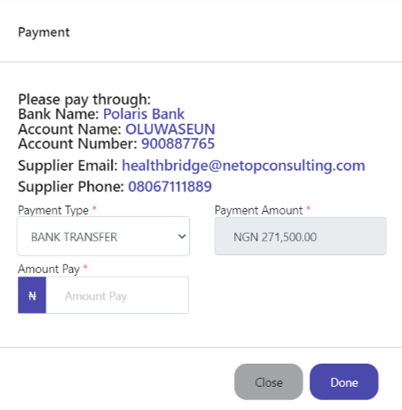Click the 'Supplier Phone:' label

[x=71, y=187]
